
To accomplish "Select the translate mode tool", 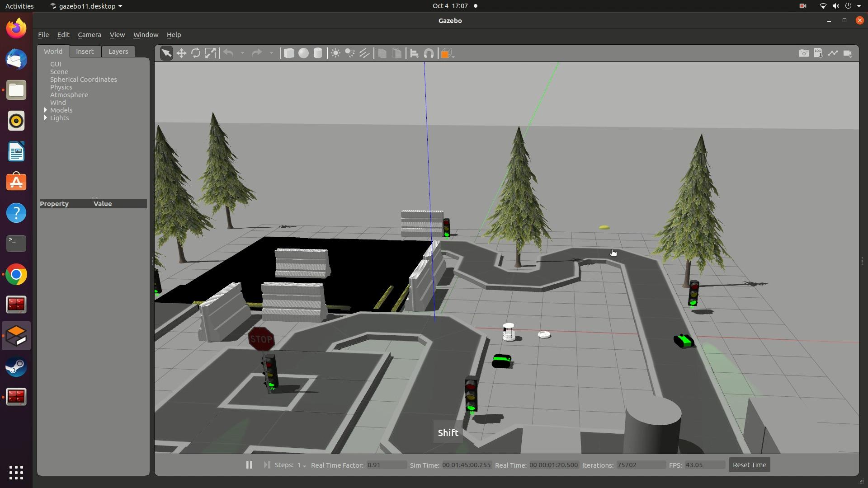I will [x=181, y=53].
